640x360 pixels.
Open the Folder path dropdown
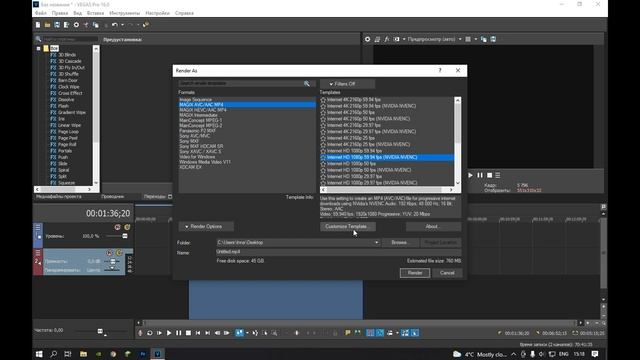point(376,242)
